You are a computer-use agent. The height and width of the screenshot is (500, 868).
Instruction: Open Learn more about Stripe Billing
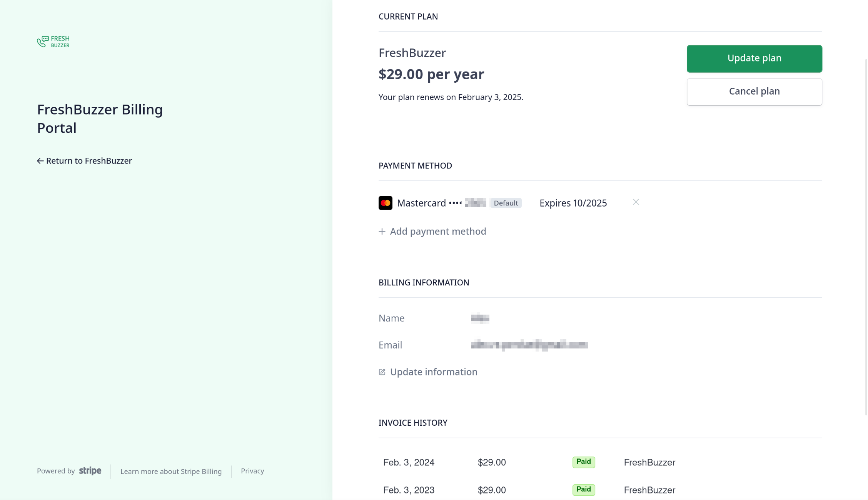(171, 471)
